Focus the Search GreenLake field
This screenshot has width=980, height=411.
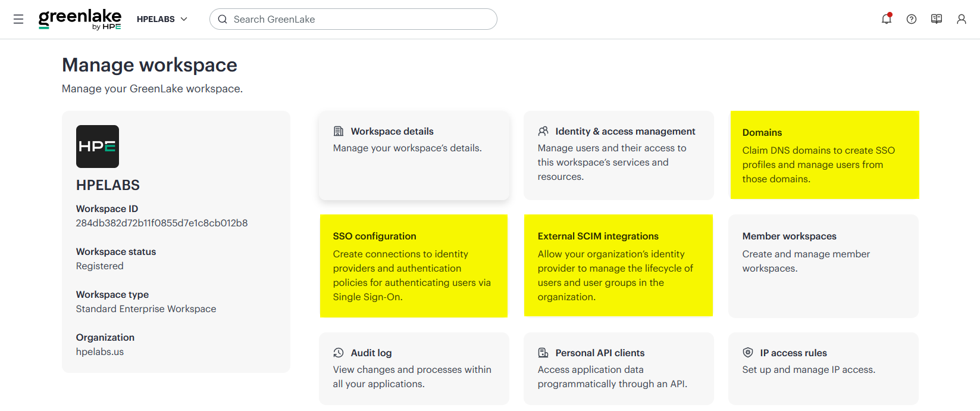coord(353,19)
